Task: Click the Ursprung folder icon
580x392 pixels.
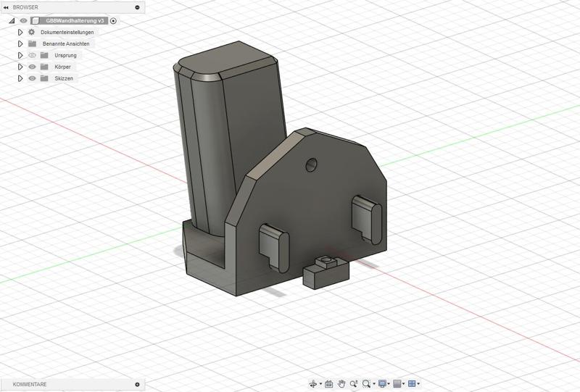Action: point(44,56)
